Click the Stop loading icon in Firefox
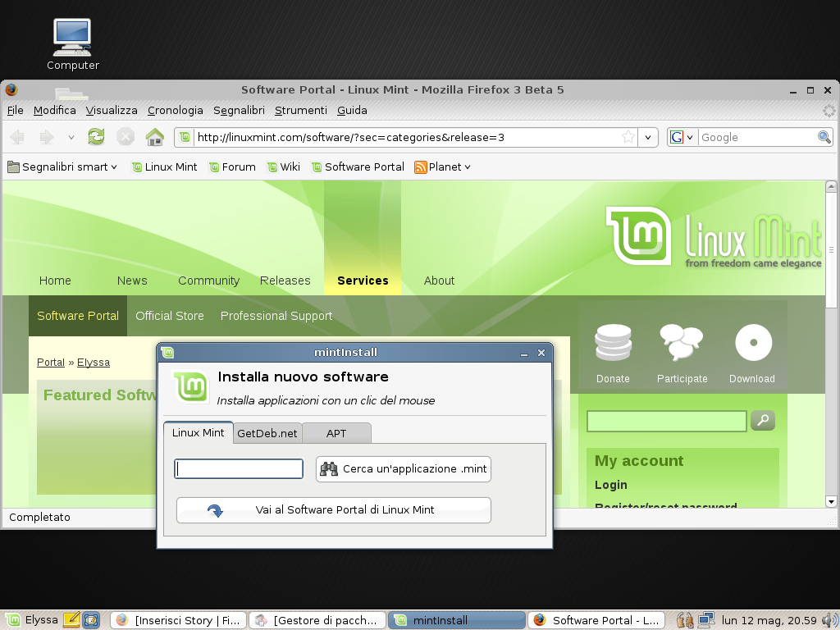The height and width of the screenshot is (630, 840). (126, 137)
